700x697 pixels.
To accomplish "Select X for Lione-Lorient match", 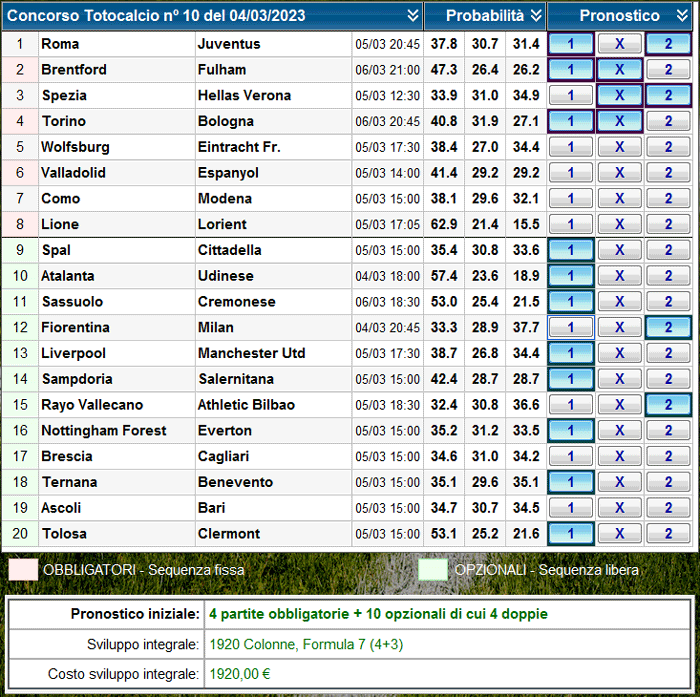I will pos(619,225).
